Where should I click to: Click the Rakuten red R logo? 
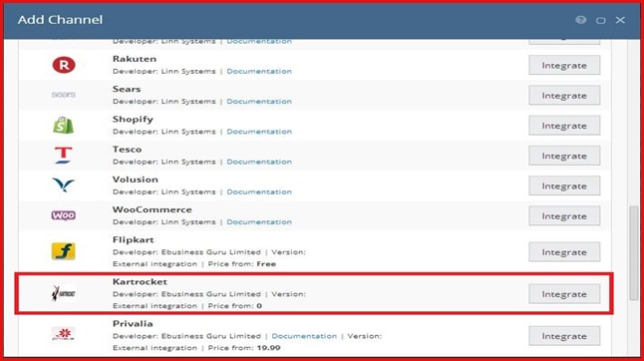64,65
